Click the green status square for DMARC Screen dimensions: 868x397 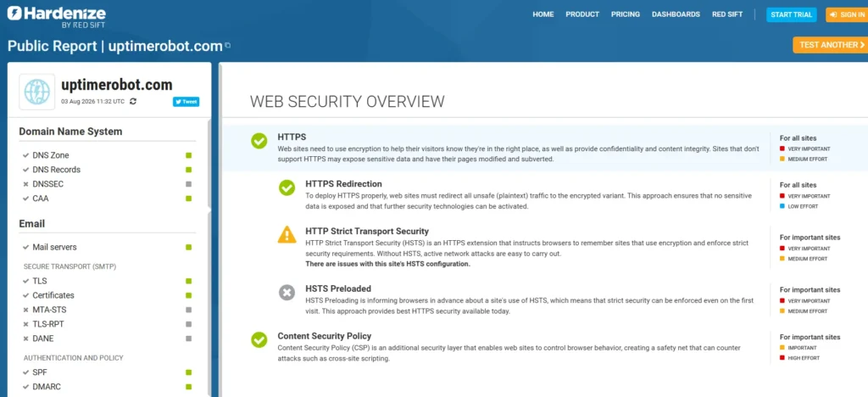pos(189,387)
